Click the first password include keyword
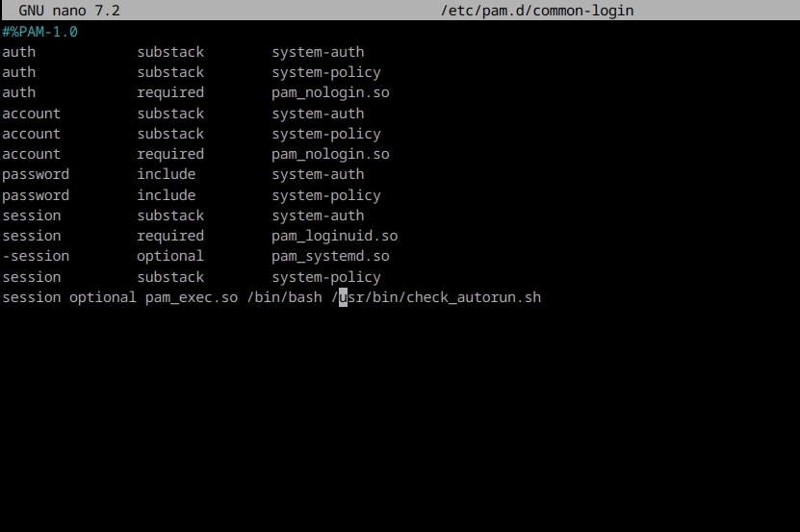800x532 pixels. pyautogui.click(x=166, y=174)
